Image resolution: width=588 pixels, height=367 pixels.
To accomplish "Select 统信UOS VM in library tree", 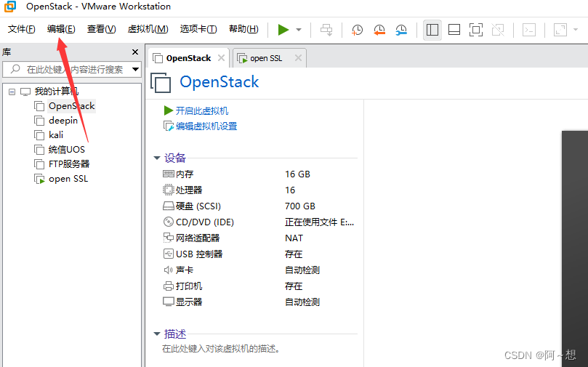I will tap(66, 150).
